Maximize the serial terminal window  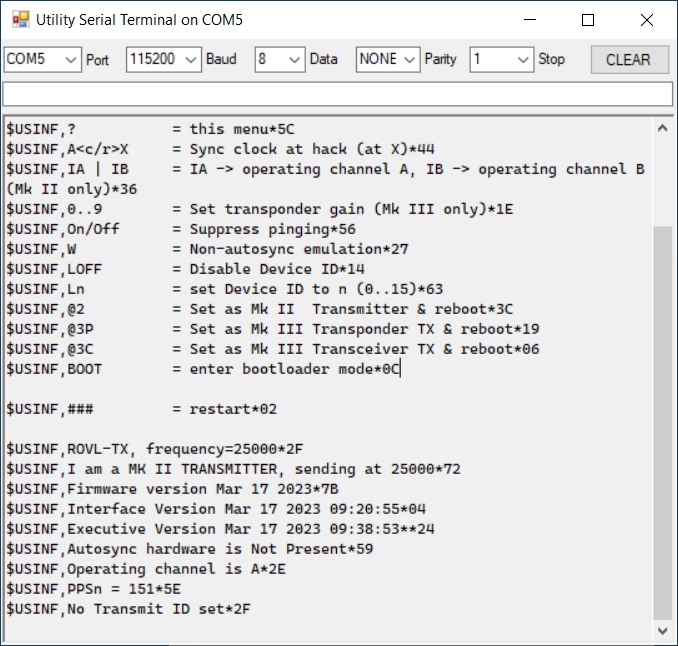[x=588, y=20]
